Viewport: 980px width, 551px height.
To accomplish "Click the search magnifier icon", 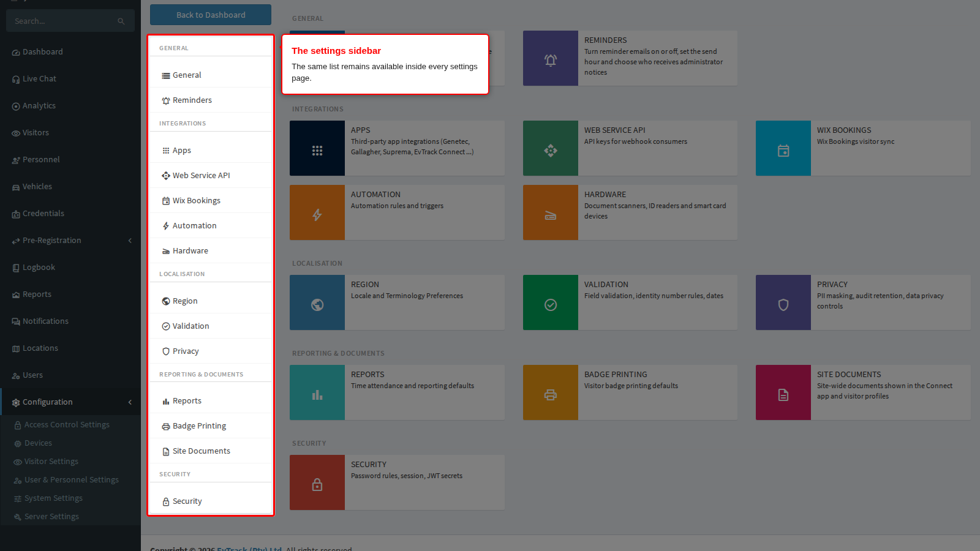I will pos(121,21).
